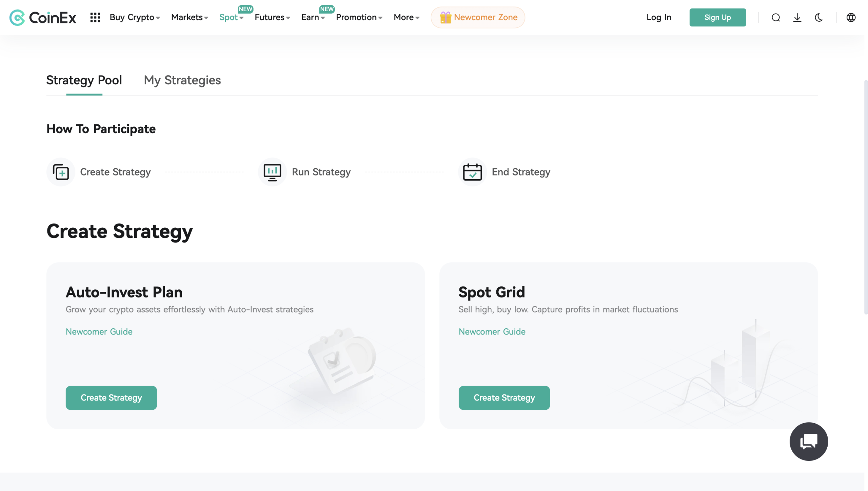Click the Create Strategy step icon

(61, 172)
